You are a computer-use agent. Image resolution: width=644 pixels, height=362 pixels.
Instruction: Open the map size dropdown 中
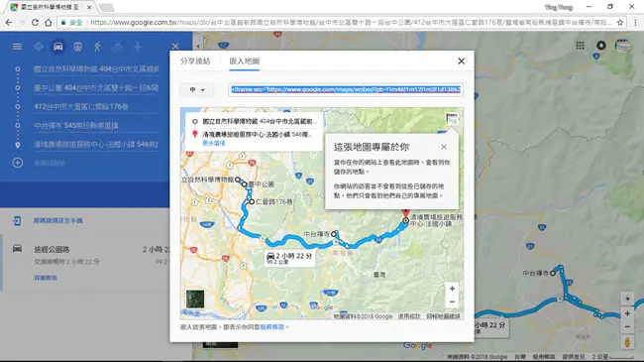click(197, 89)
